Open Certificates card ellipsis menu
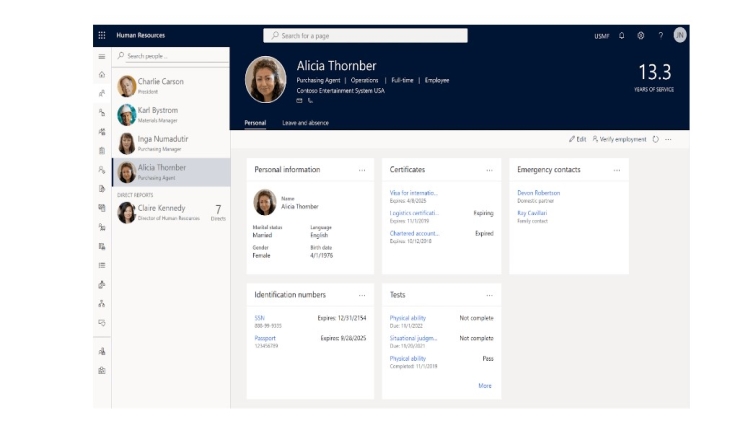Viewport: 748px width, 421px height. point(489,170)
